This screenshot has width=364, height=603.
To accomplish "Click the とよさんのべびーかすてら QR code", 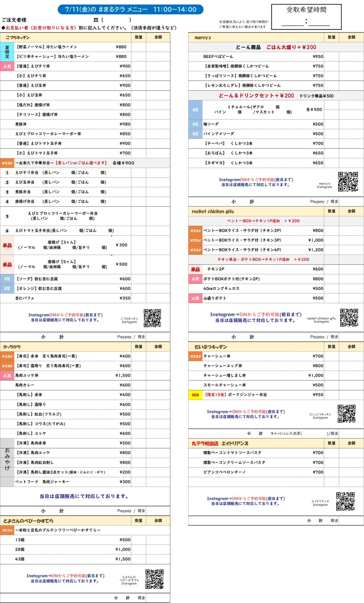I will click(155, 579).
